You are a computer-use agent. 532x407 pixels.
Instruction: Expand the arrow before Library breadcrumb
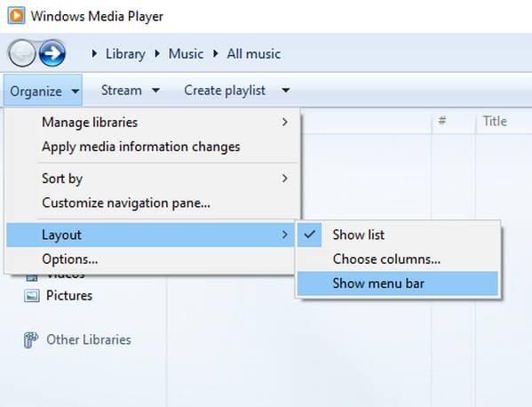[94, 53]
